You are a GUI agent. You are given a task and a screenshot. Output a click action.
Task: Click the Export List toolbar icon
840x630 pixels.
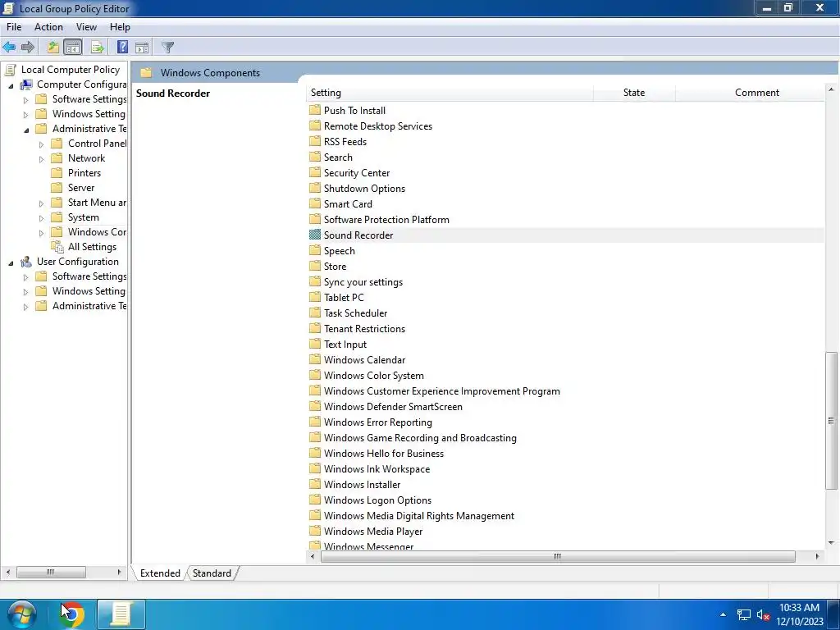point(98,47)
